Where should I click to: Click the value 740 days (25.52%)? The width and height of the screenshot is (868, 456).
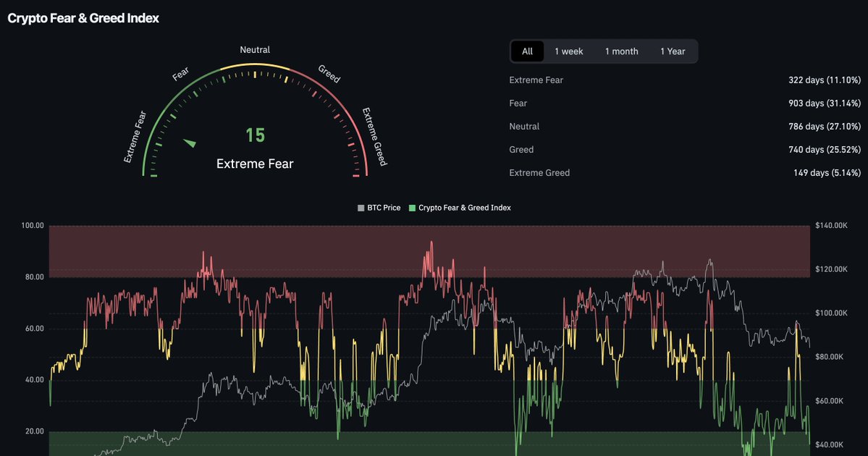pos(825,150)
